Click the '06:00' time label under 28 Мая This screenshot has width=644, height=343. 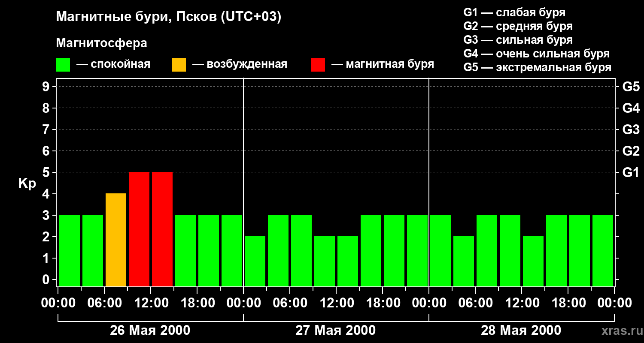475,303
